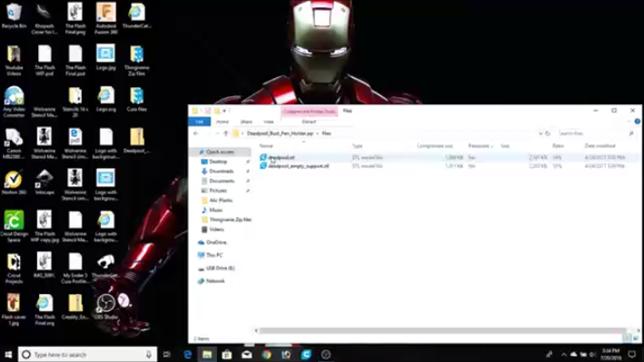Open Downloads in navigation pane

point(222,171)
